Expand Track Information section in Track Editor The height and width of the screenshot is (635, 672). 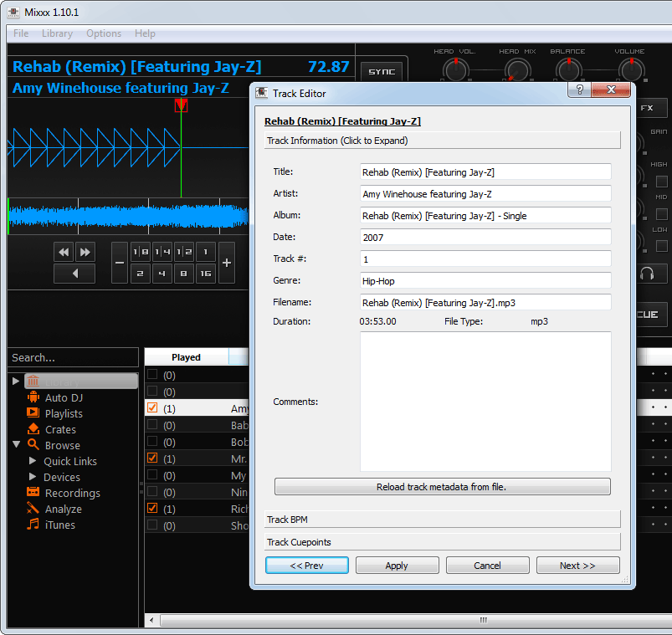pyautogui.click(x=443, y=141)
